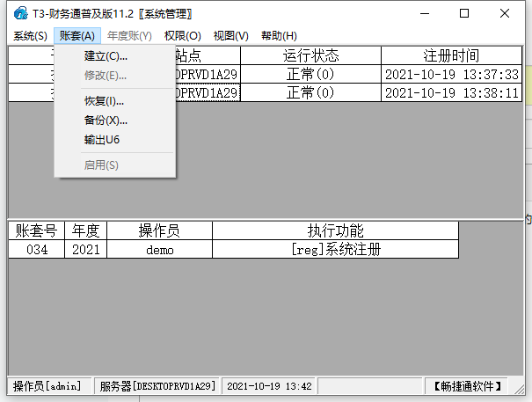Click the T3 application icon in title bar
Image resolution: width=532 pixels, height=402 pixels.
coord(21,13)
